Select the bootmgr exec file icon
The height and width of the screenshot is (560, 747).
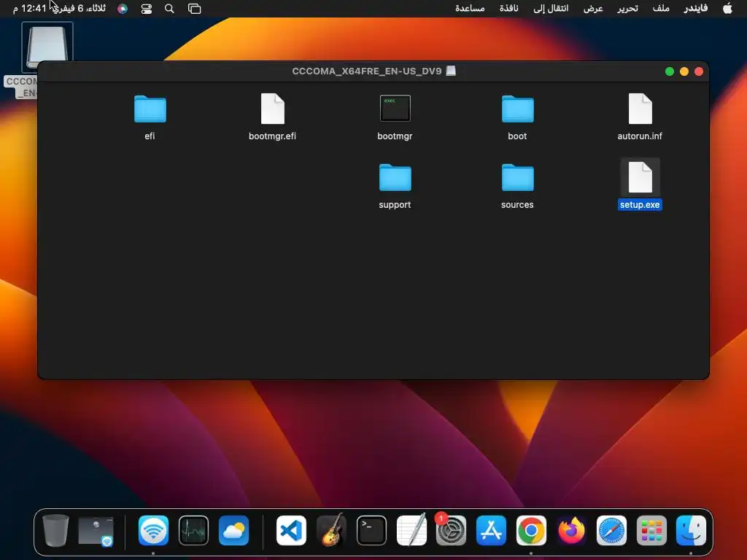pyautogui.click(x=395, y=108)
